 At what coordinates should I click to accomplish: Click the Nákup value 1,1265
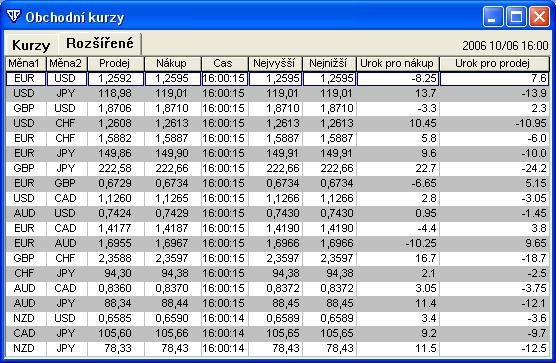pyautogui.click(x=173, y=199)
